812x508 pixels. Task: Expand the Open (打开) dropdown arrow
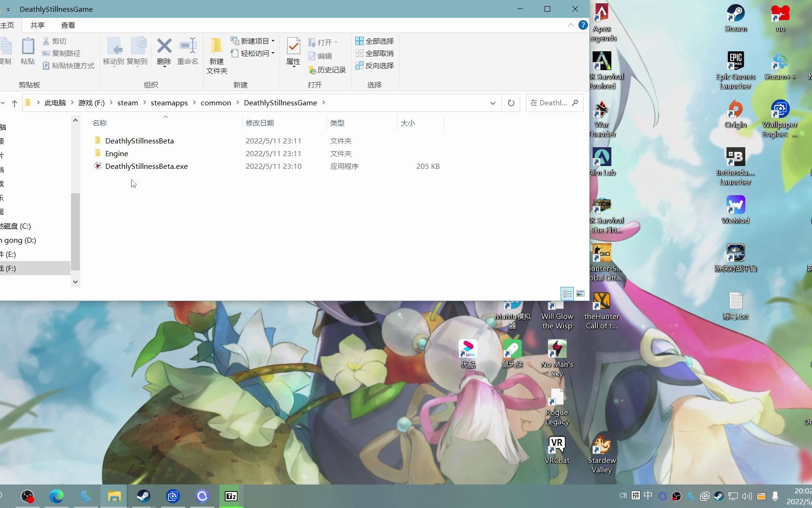coord(336,42)
